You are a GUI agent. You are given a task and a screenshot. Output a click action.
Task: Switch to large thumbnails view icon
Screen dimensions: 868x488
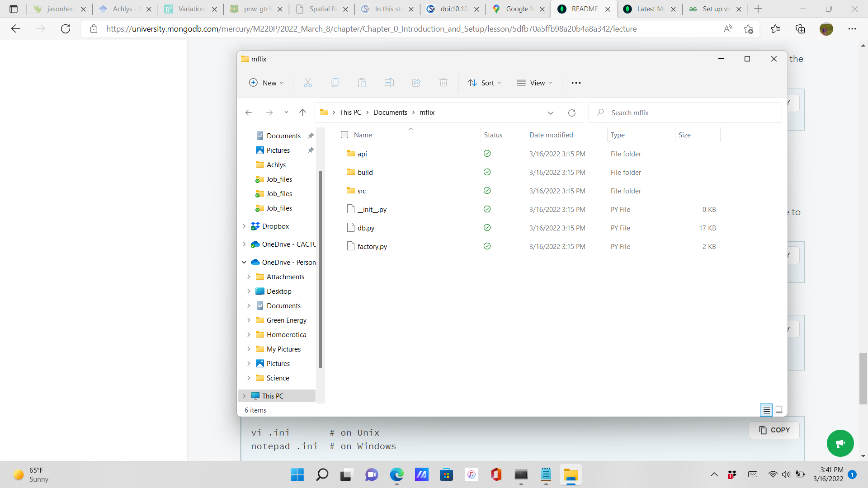(779, 410)
